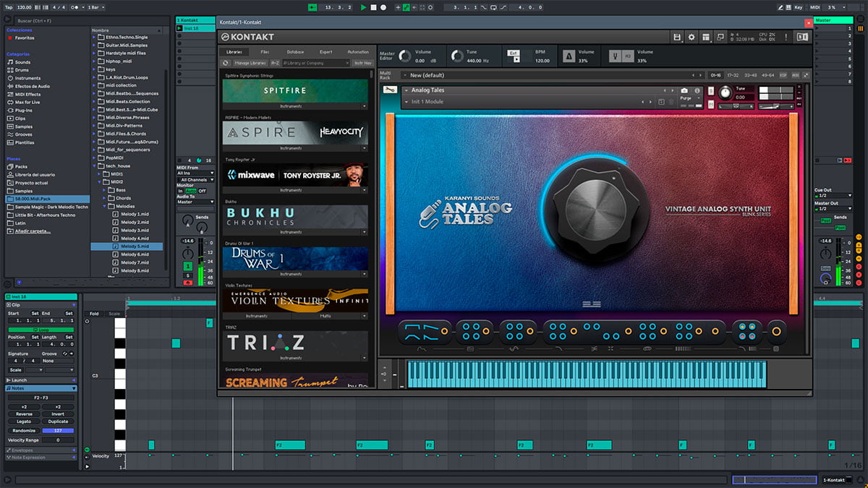
Task: Click the Randomize velocity button
Action: 24,430
